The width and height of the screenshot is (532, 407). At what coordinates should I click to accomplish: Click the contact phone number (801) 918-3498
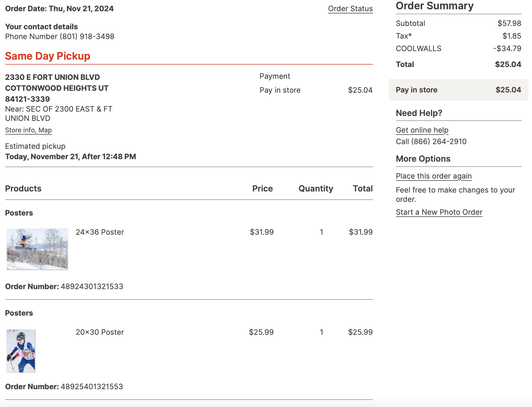[x=87, y=37]
